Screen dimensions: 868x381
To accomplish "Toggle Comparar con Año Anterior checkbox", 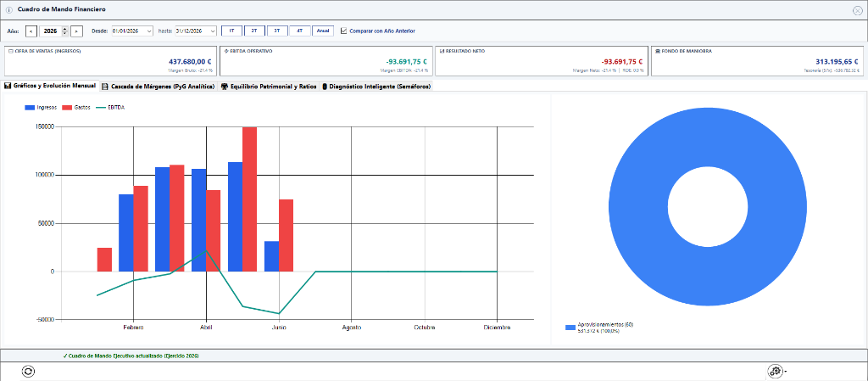I will [344, 31].
